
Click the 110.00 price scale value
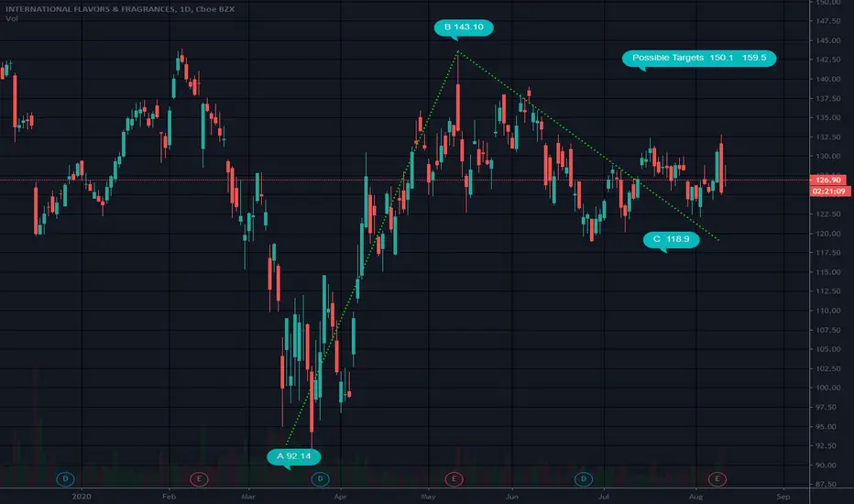(x=828, y=311)
